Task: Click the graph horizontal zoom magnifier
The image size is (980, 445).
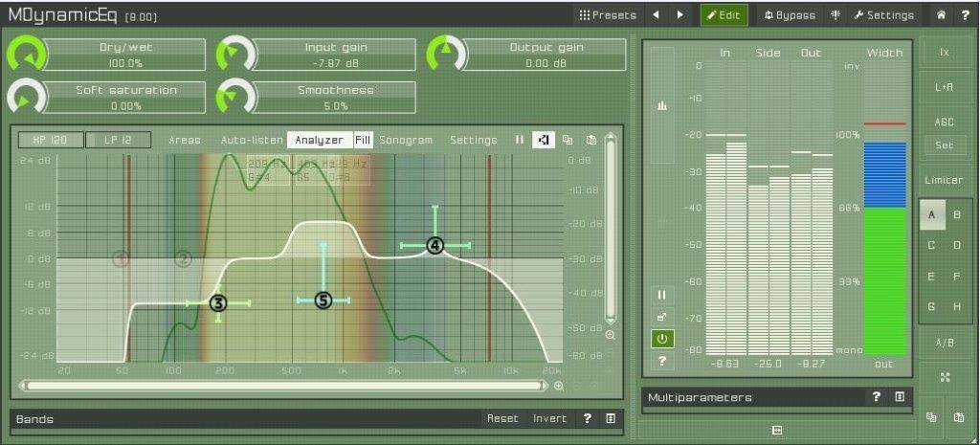Action: click(559, 387)
